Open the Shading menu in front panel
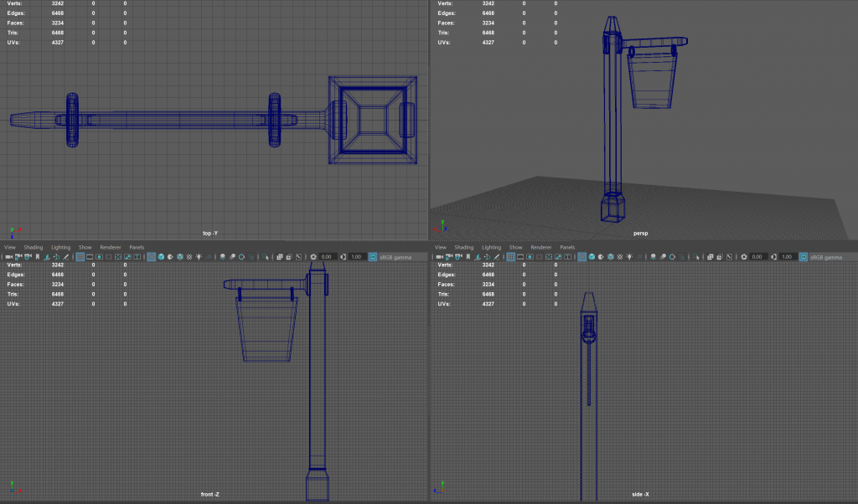 point(34,248)
